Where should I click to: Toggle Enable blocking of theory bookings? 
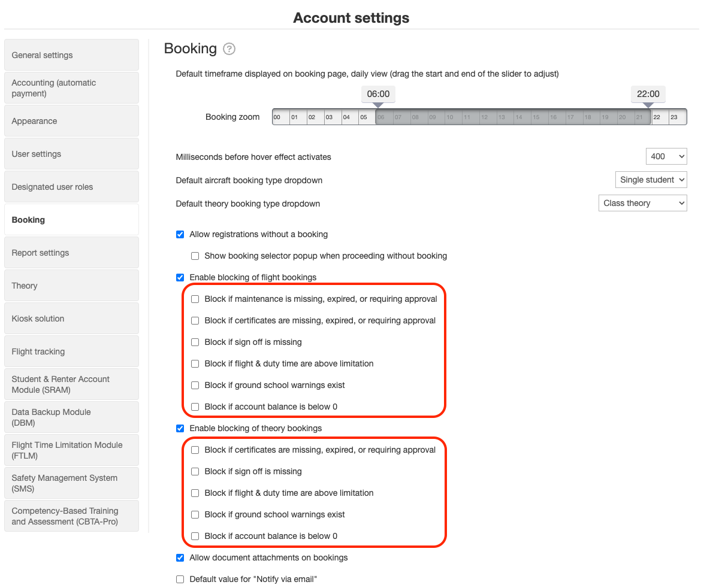coord(180,428)
